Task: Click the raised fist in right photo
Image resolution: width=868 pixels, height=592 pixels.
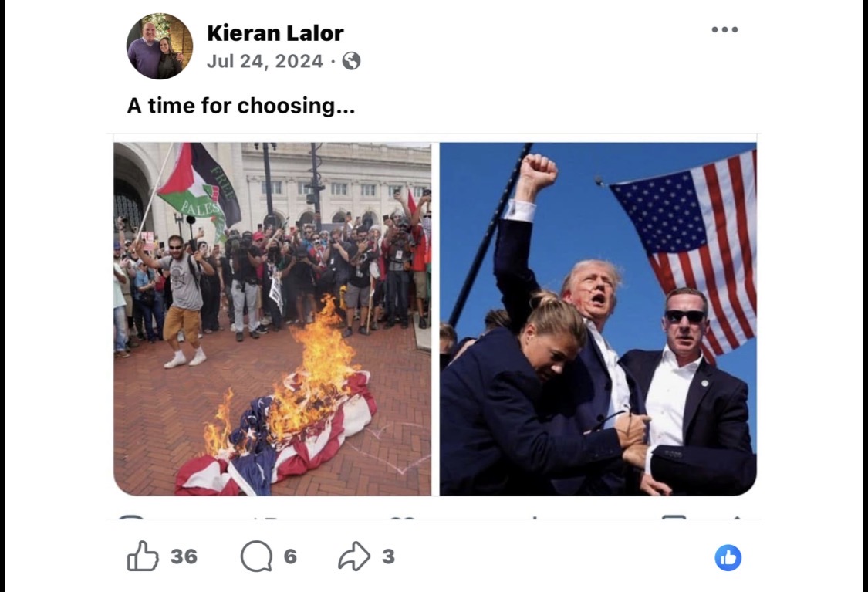Action: [x=536, y=174]
